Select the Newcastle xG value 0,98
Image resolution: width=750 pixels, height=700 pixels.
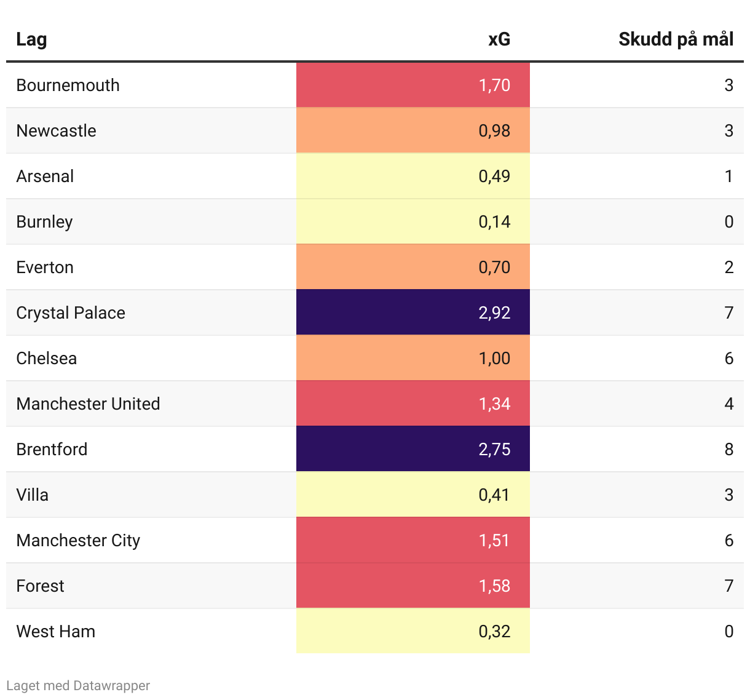click(494, 131)
